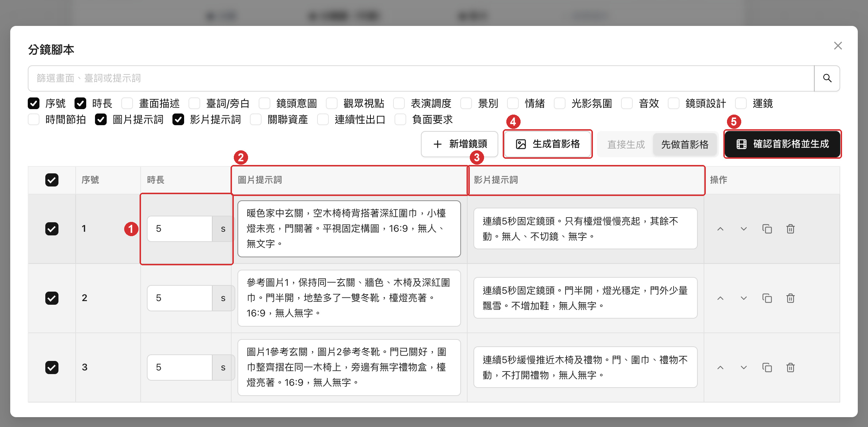
Task: Enable the 運鏡 column checkbox
Action: coord(741,103)
